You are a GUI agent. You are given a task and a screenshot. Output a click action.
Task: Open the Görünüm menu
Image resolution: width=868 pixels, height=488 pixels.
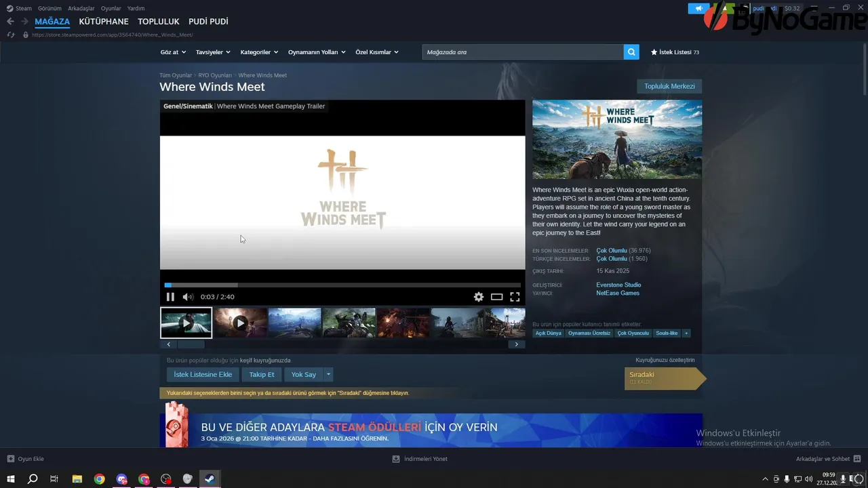(x=50, y=8)
